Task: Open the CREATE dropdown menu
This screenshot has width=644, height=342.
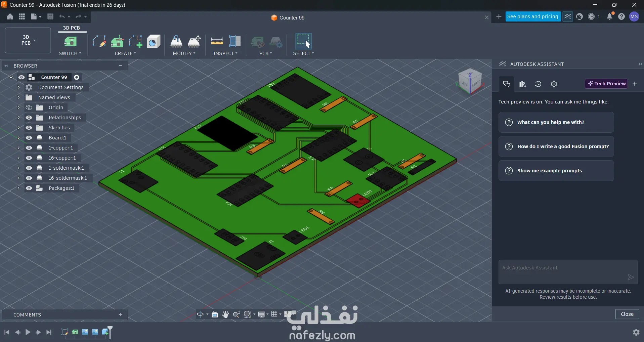Action: click(x=125, y=53)
